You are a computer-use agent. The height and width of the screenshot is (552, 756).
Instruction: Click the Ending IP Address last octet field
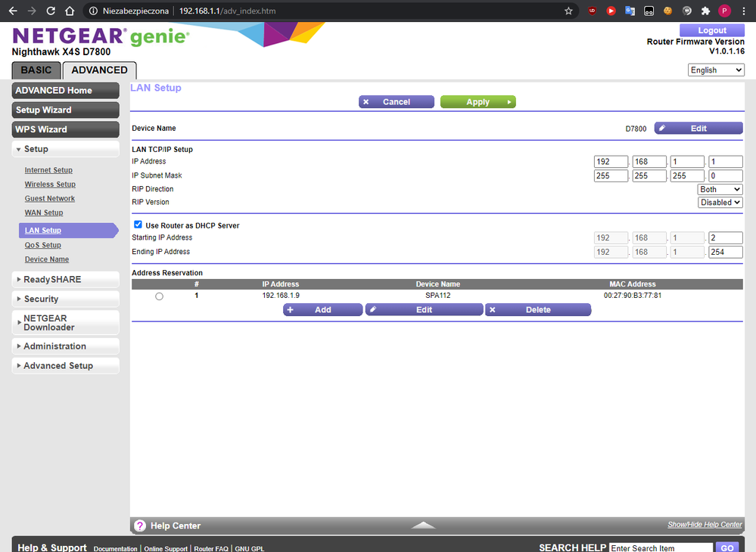725,252
